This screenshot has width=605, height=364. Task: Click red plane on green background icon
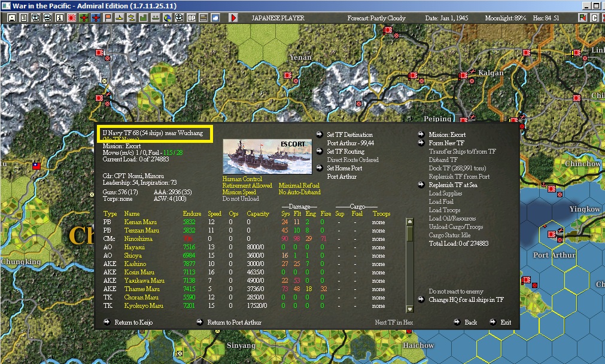click(x=84, y=18)
